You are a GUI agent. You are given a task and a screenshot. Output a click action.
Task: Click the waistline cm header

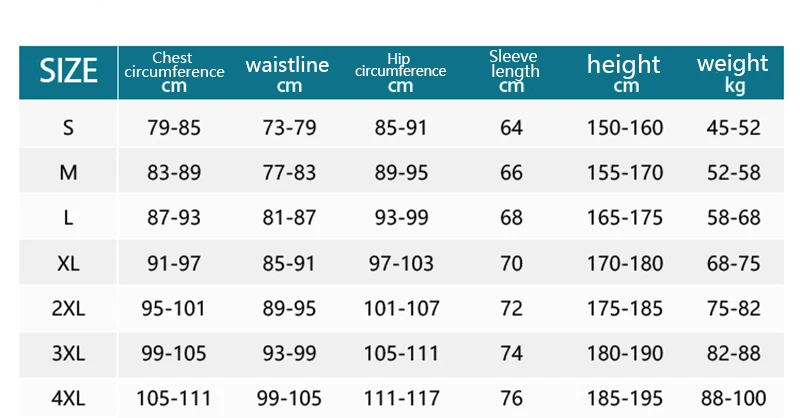coord(287,73)
